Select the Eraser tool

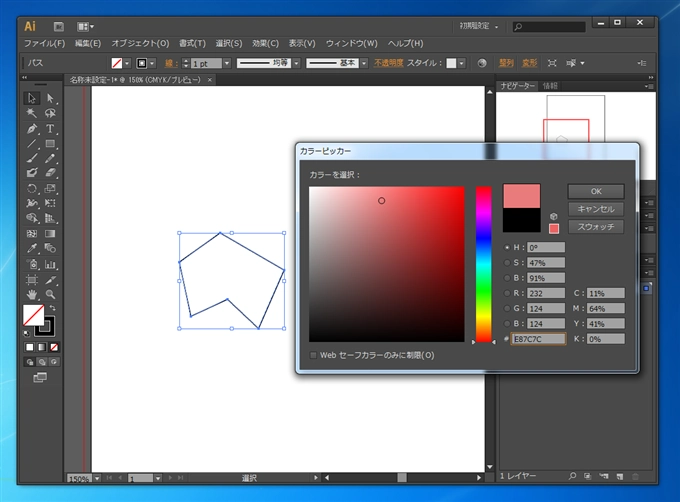(x=50, y=173)
